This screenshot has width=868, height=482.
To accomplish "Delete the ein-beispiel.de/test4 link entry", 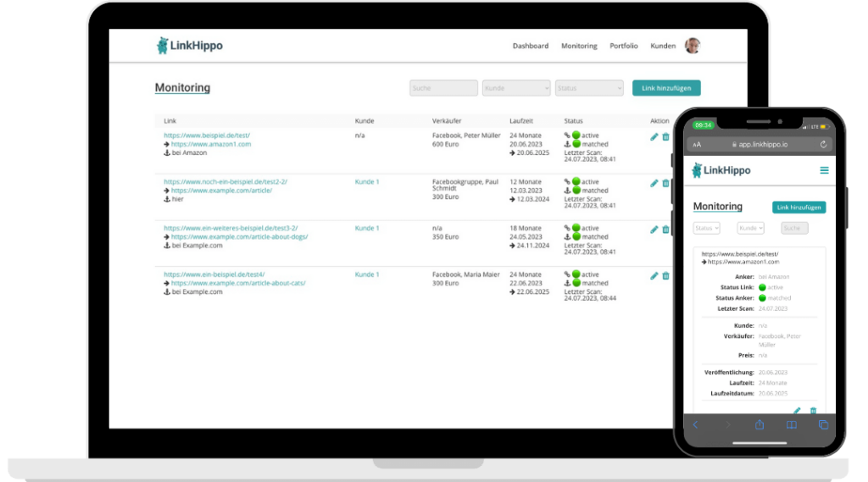I will coord(665,275).
